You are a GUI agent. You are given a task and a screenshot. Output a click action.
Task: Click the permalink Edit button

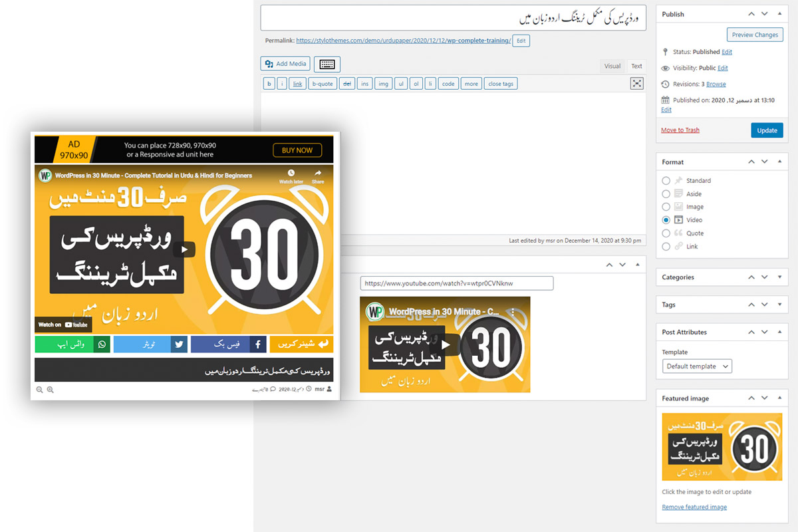pyautogui.click(x=521, y=41)
